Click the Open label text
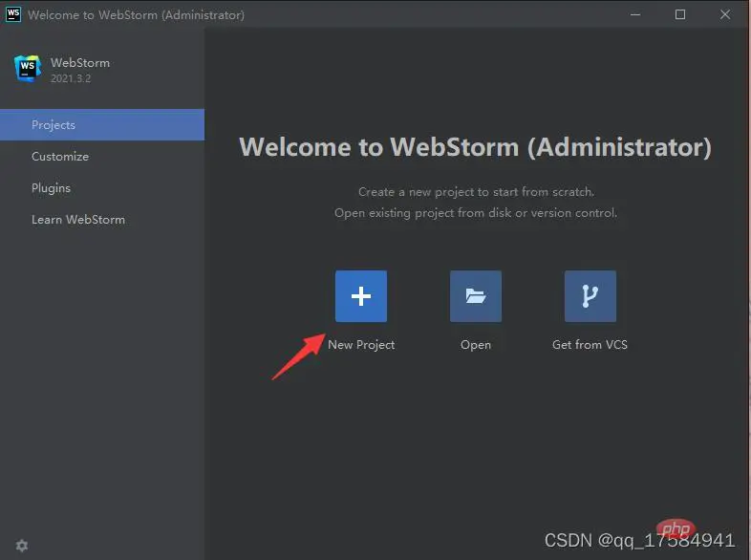This screenshot has height=560, width=751. (476, 345)
